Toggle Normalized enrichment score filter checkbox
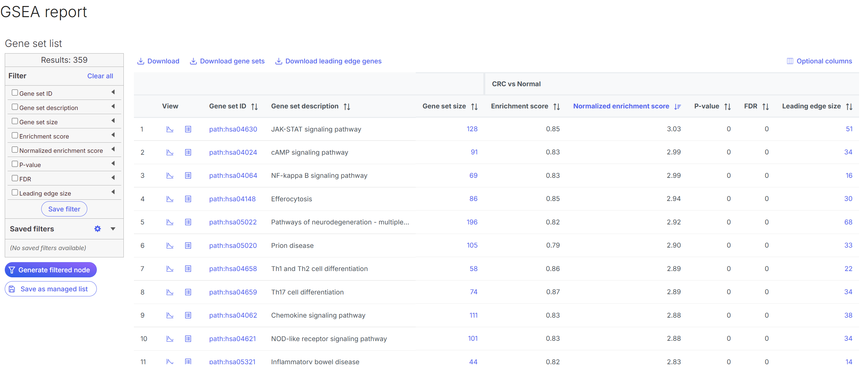Viewport: 868px width, 375px height. [15, 150]
